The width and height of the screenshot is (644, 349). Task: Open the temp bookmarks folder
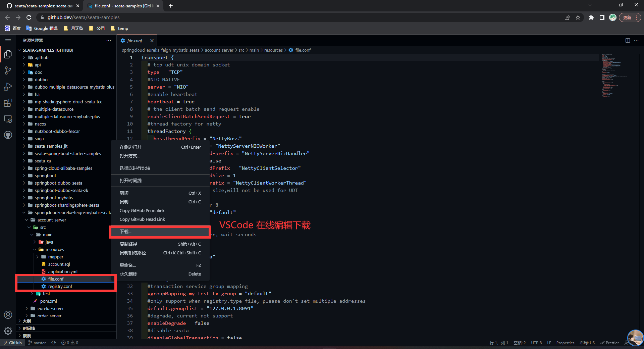[x=119, y=29]
